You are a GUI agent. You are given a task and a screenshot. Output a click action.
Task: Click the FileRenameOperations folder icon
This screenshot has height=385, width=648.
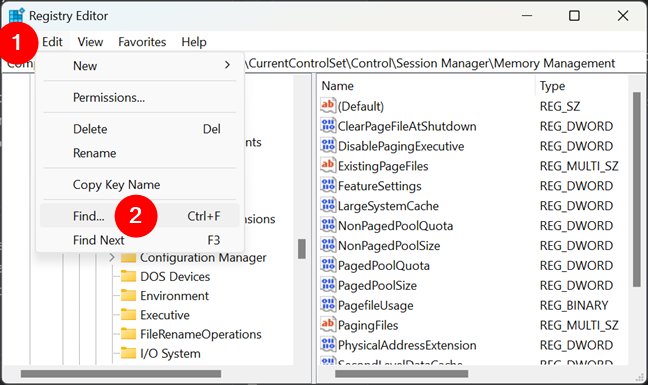point(129,334)
